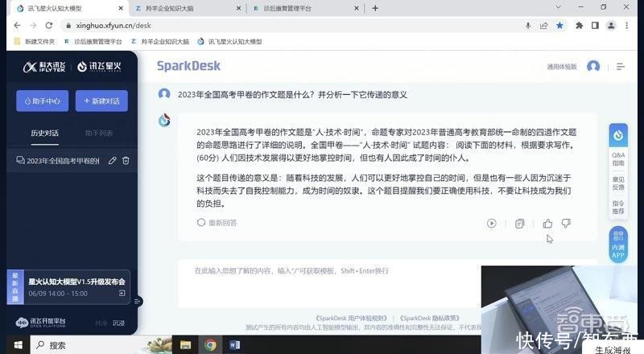
Task: Click the Spark flame icon in right toolbar
Action: (618, 135)
